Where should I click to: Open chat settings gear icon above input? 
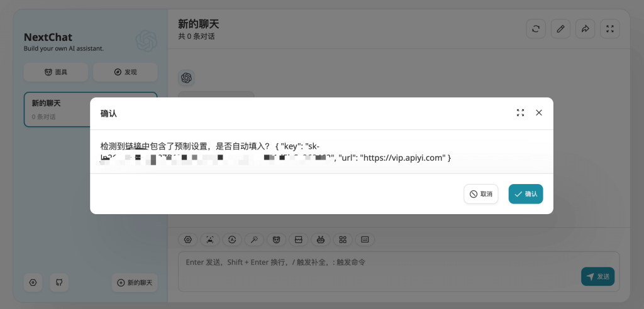click(187, 239)
